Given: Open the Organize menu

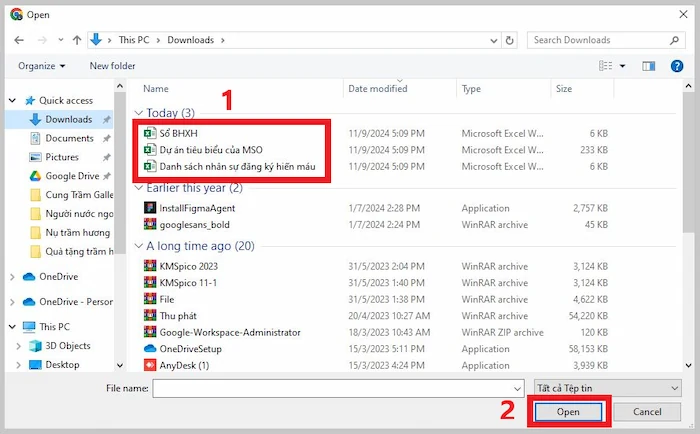Looking at the screenshot, I should [42, 66].
